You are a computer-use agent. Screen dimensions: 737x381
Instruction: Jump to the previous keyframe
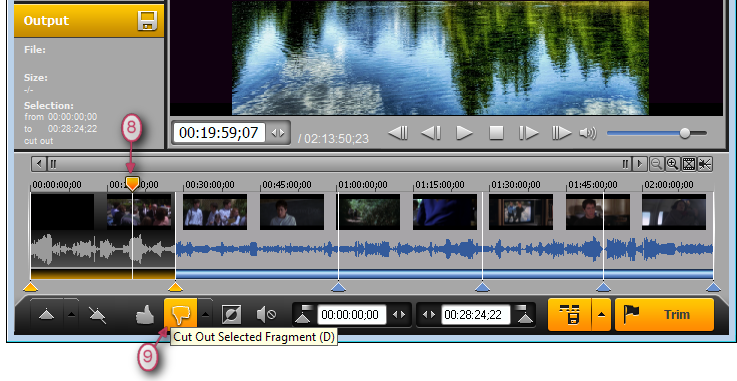pos(398,133)
